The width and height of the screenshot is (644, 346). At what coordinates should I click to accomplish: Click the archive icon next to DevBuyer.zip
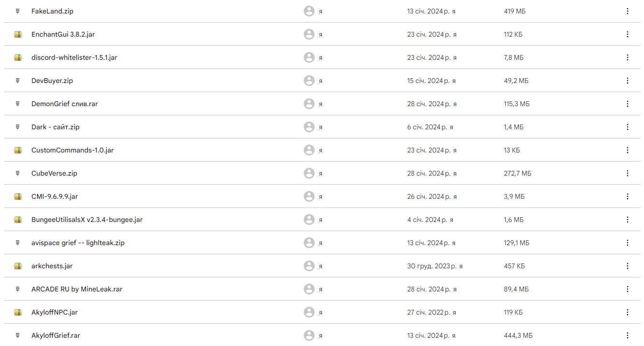[18, 81]
